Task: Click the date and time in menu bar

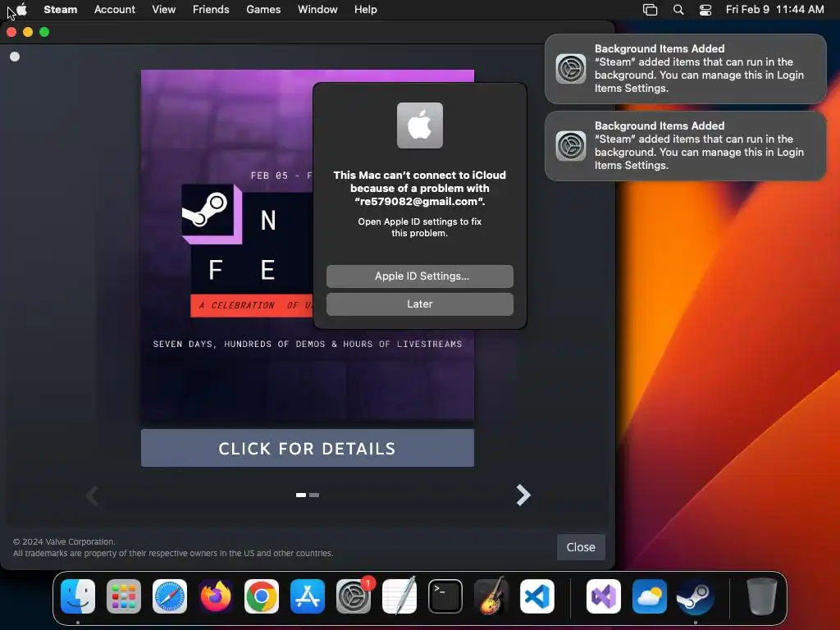Action: pos(774,9)
